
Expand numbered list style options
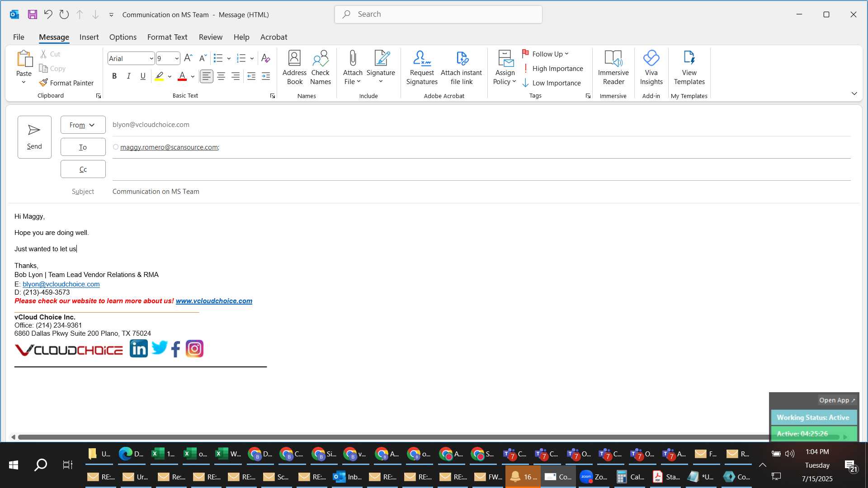click(x=252, y=59)
